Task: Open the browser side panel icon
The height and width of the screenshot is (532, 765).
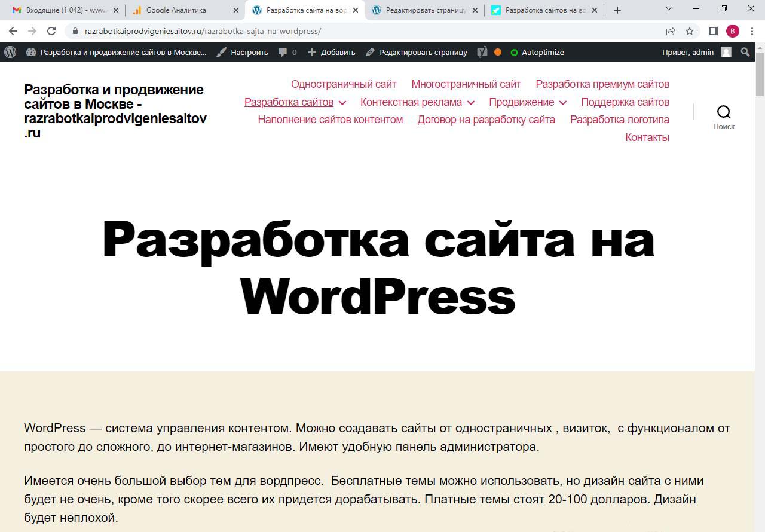Action: pos(713,31)
